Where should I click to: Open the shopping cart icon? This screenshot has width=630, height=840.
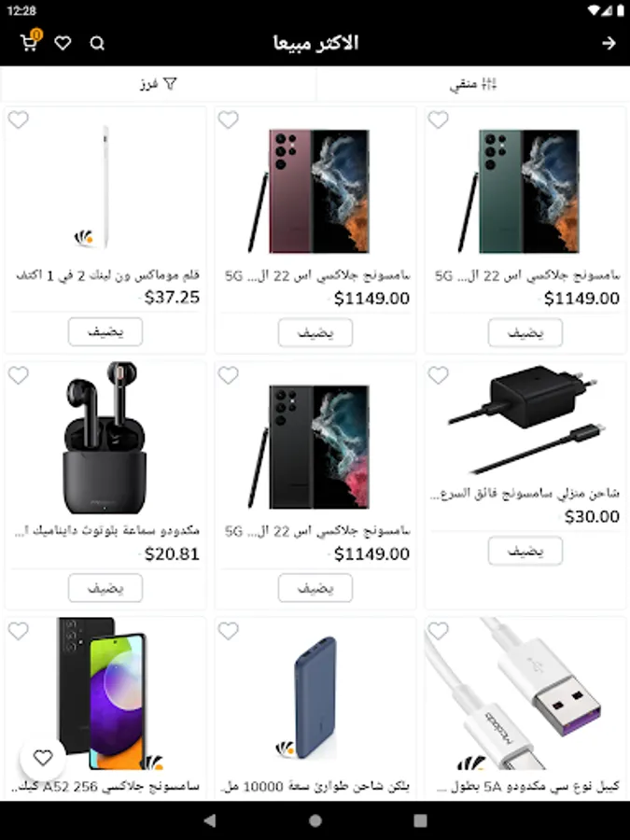(30, 42)
